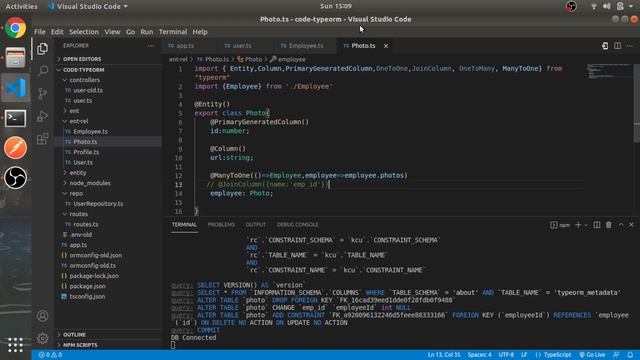The image size is (640, 360).
Task: Click the Open Changes icon in editor toolbar
Action: click(605, 46)
